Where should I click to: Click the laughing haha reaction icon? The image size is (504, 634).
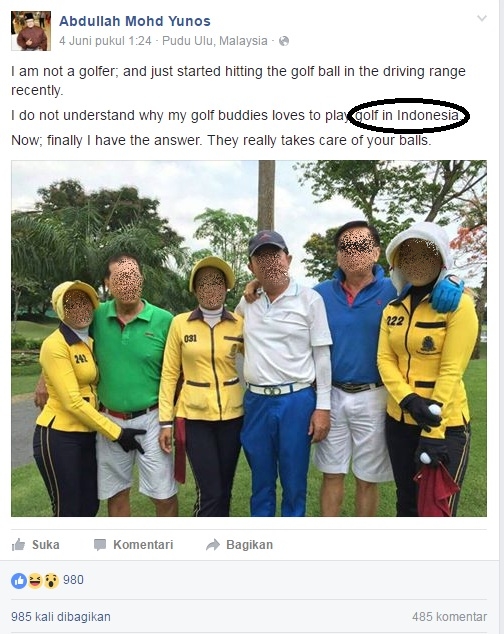tap(35, 581)
